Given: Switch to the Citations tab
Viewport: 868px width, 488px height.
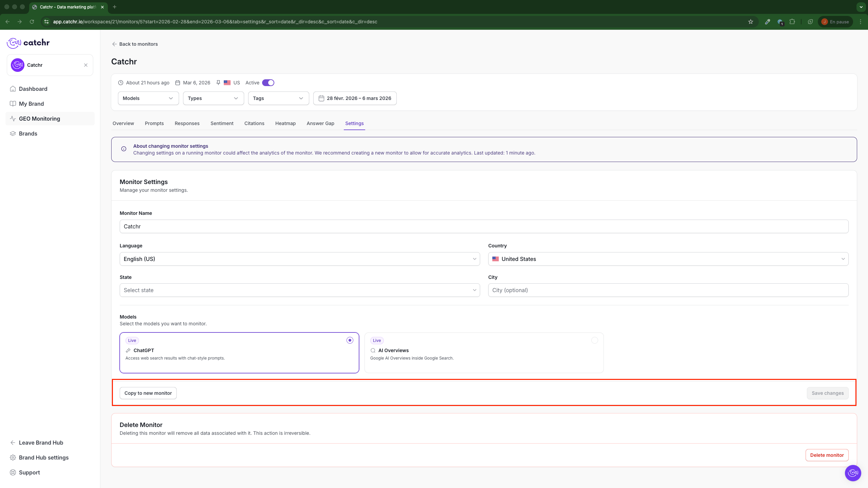Looking at the screenshot, I should tap(254, 123).
